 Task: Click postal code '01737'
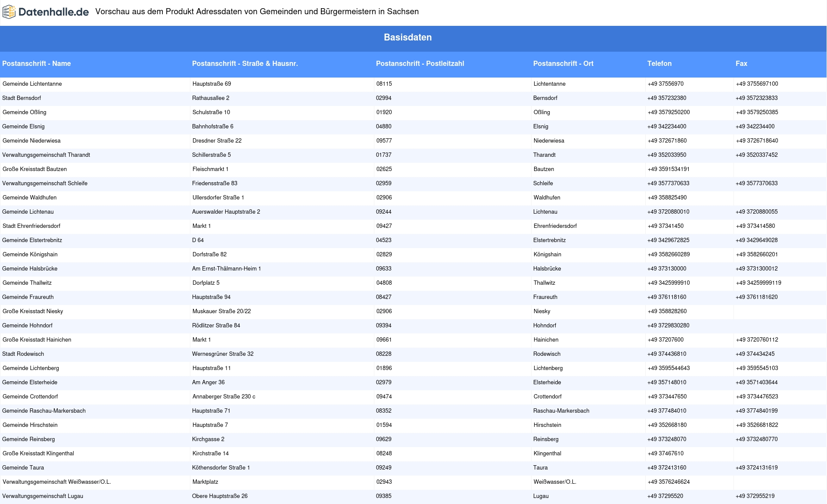coord(384,155)
